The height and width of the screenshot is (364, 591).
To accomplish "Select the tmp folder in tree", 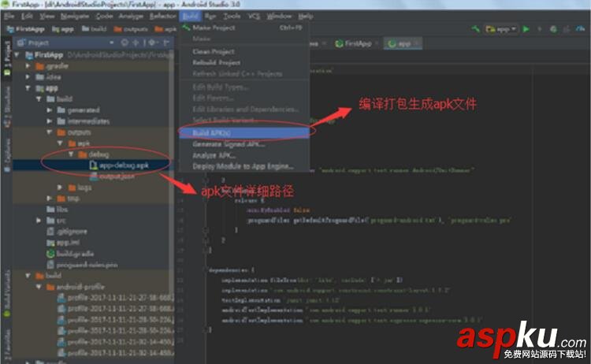I will point(68,199).
